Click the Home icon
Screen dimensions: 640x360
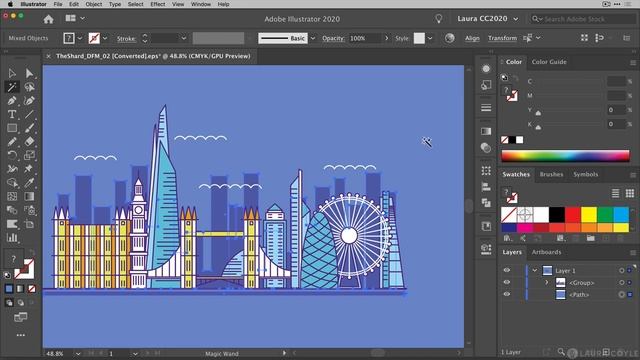click(49, 19)
